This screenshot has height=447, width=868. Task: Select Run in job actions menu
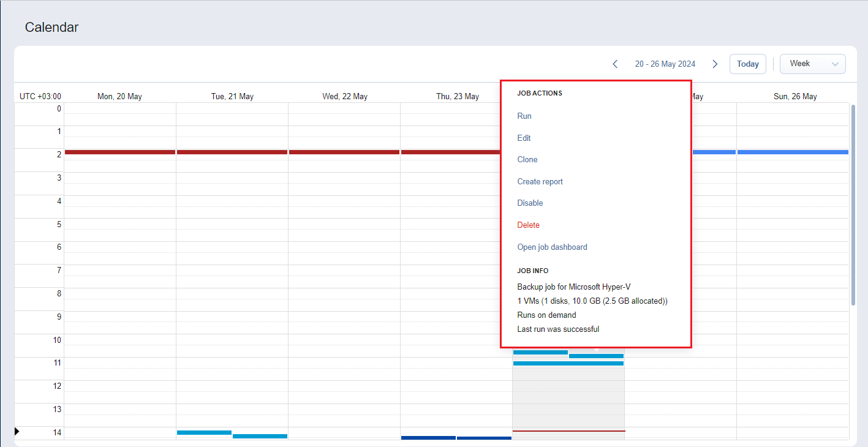click(x=524, y=116)
